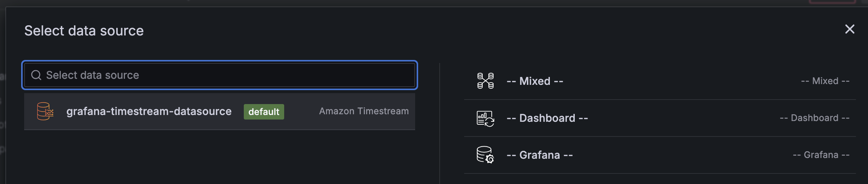The width and height of the screenshot is (868, 184).
Task: Focus the Select data source search field
Action: click(x=226, y=75)
